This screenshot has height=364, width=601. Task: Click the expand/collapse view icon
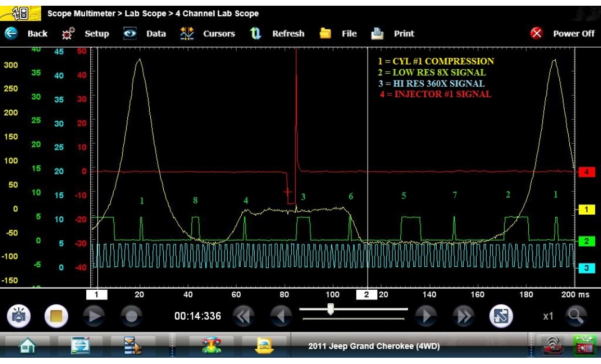tap(501, 316)
